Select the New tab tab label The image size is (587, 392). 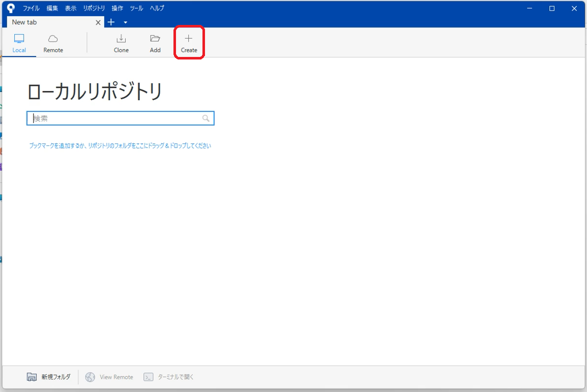pyautogui.click(x=24, y=22)
